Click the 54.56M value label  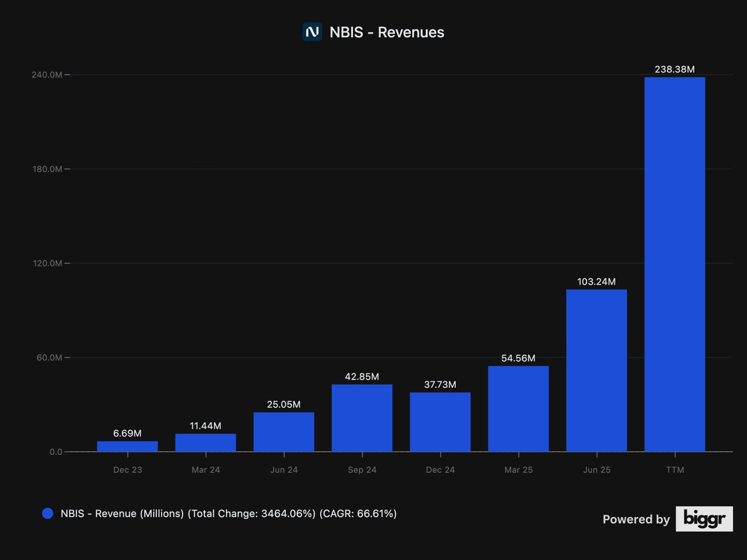tap(519, 358)
